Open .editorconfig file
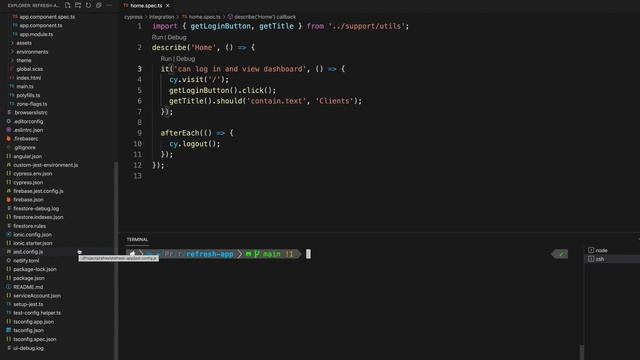 28,121
